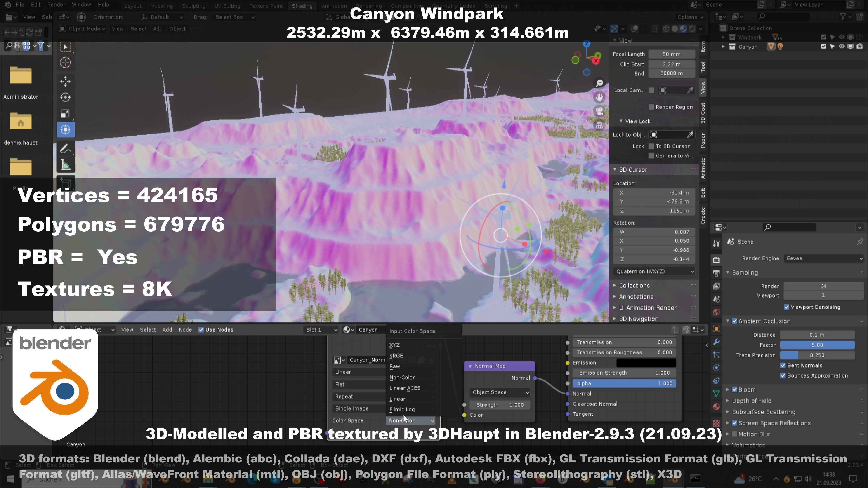Uncheck Bent Normals option
The image size is (868, 488).
(x=783, y=365)
